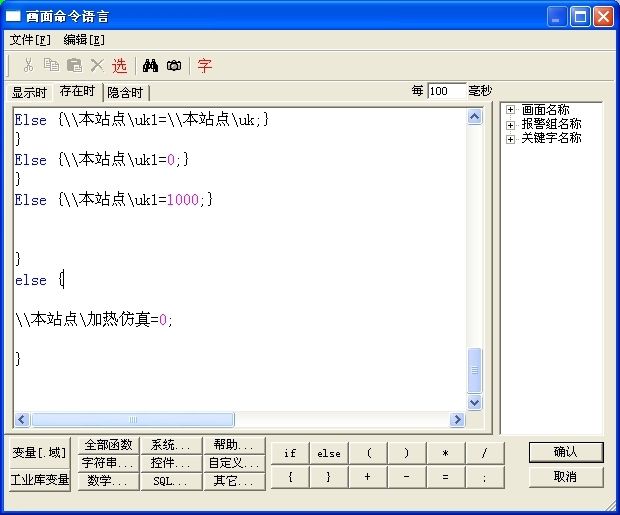Viewport: 620px width, 515px height.
Task: Switch to the 显示时 tab
Action: tap(30, 93)
